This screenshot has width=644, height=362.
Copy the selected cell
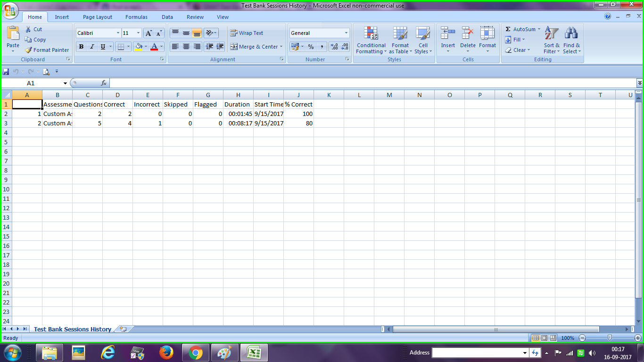[35, 40]
